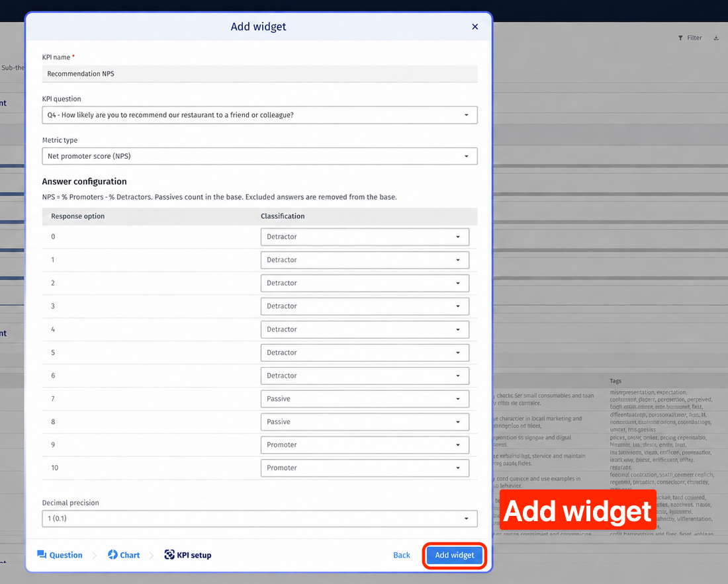This screenshot has height=584, width=728.
Task: Open classification dropdown for response 5
Action: click(x=365, y=353)
